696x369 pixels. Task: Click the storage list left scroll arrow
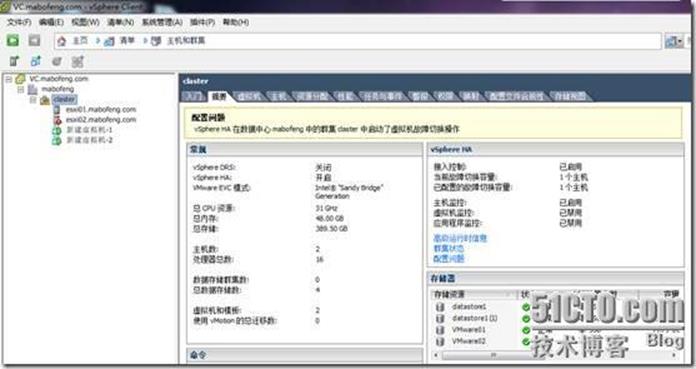point(436,355)
